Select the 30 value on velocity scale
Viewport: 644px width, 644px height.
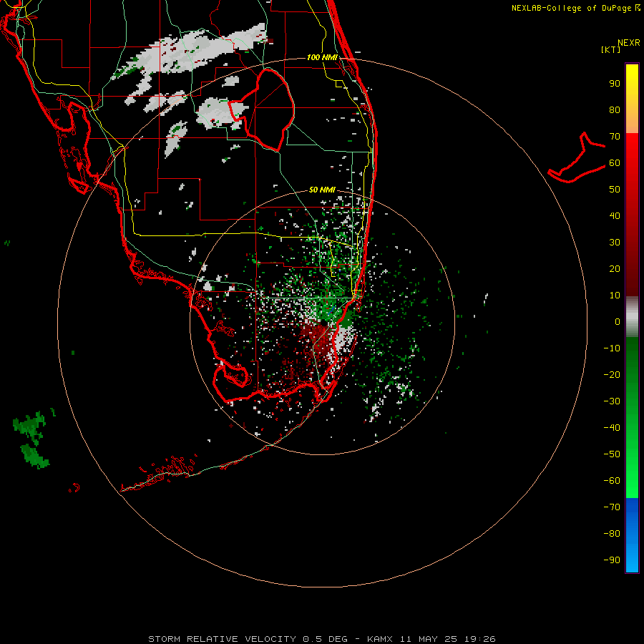point(615,243)
